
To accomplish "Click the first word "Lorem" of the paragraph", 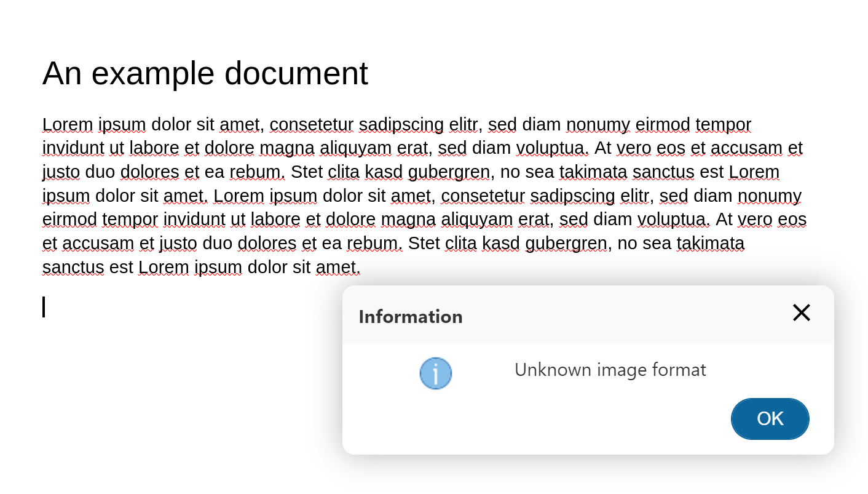I will pyautogui.click(x=67, y=125).
